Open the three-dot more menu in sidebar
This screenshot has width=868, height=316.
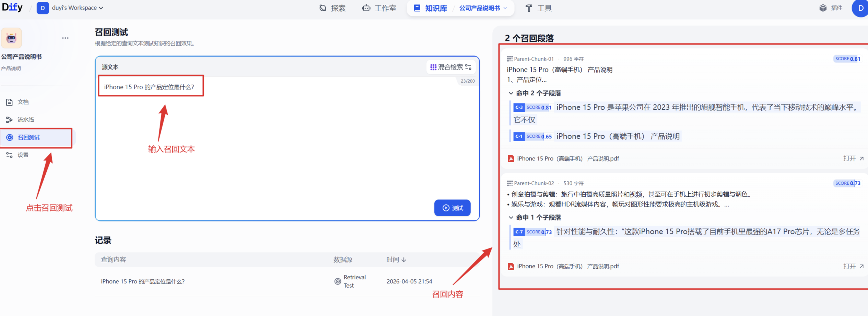pyautogui.click(x=65, y=38)
